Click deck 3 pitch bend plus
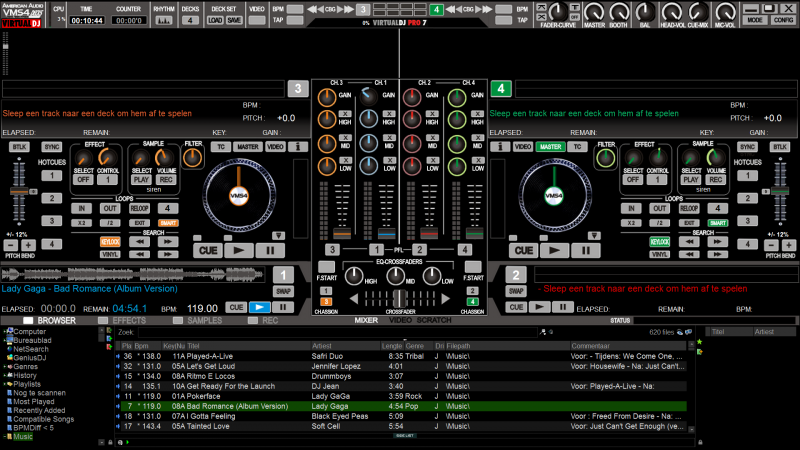The height and width of the screenshot is (450, 800). 29,245
